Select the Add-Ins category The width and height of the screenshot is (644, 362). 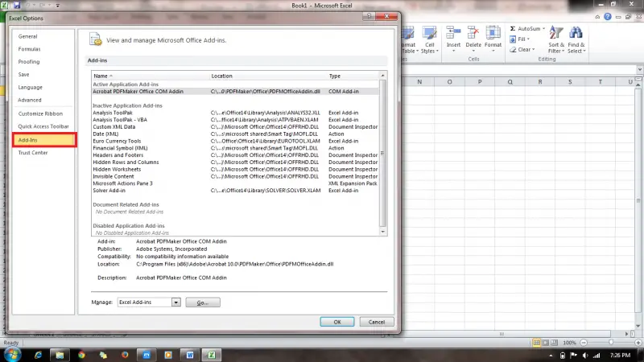(43, 140)
